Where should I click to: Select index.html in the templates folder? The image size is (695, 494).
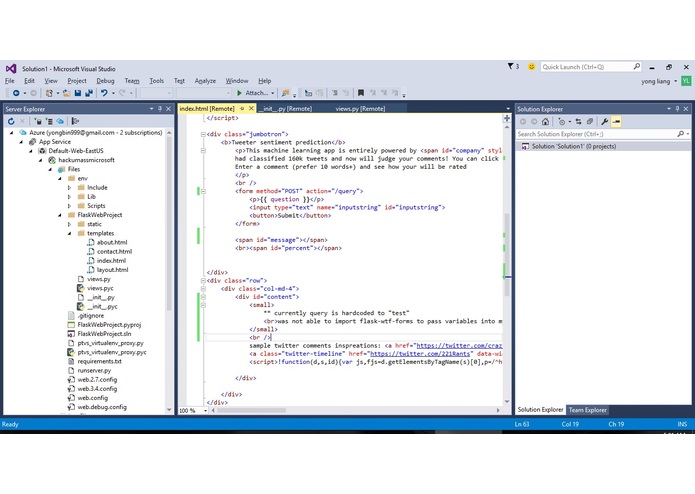coord(111,261)
